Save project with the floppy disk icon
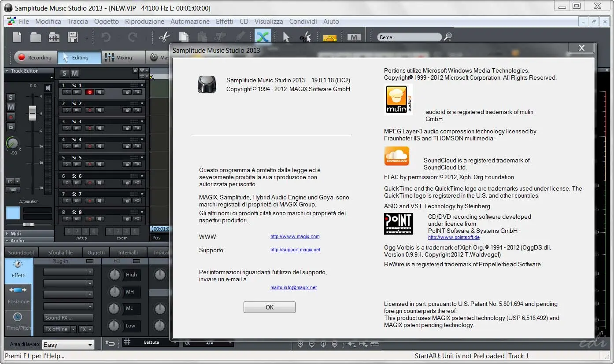This screenshot has height=364, width=614. [x=73, y=37]
